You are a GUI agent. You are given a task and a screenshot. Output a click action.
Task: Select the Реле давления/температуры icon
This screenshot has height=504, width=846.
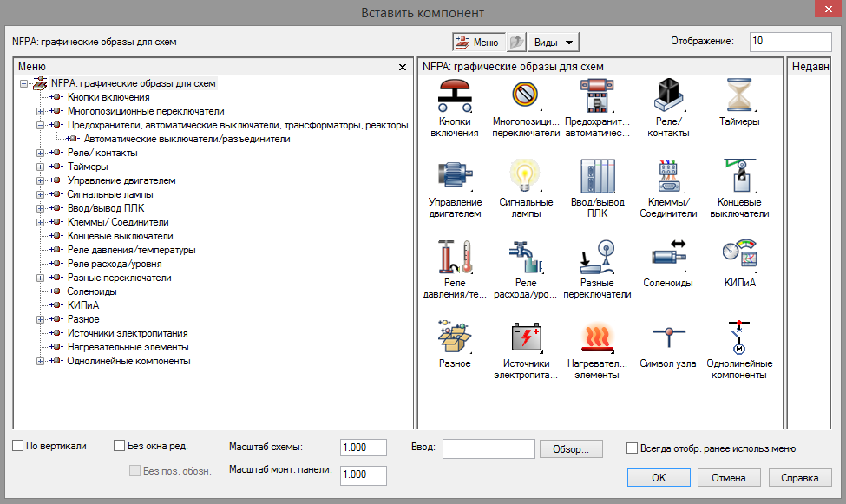click(455, 256)
